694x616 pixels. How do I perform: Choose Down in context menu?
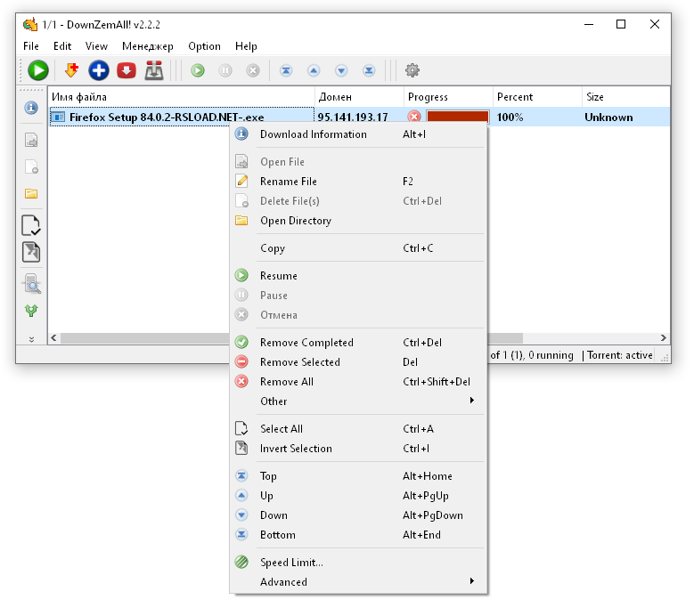tap(358, 515)
